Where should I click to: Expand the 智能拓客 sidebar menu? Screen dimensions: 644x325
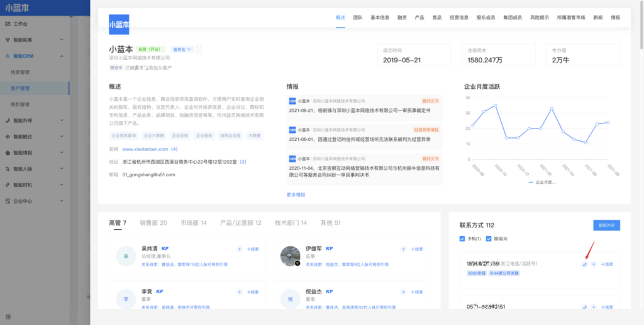(x=62, y=40)
